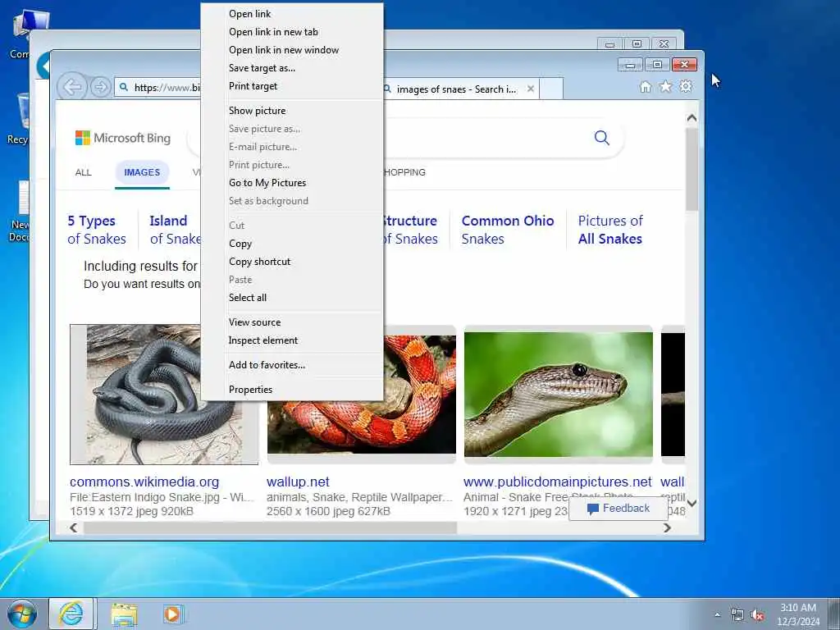The height and width of the screenshot is (630, 840).
Task: Click the horizontal scroll right arrow
Action: point(668,527)
